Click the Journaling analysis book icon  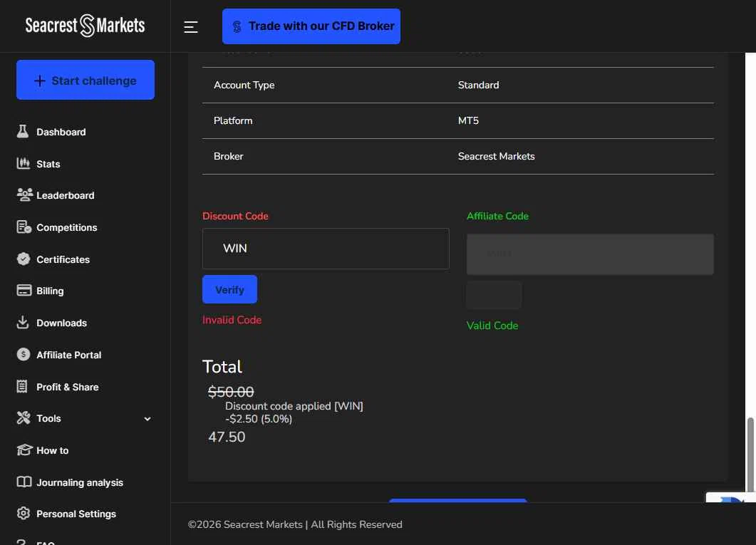coord(24,482)
